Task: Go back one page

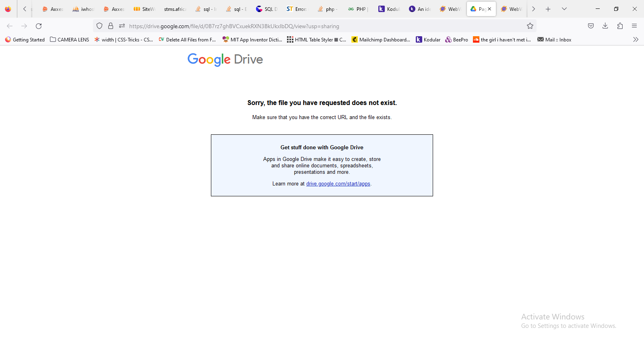Action: 10,26
